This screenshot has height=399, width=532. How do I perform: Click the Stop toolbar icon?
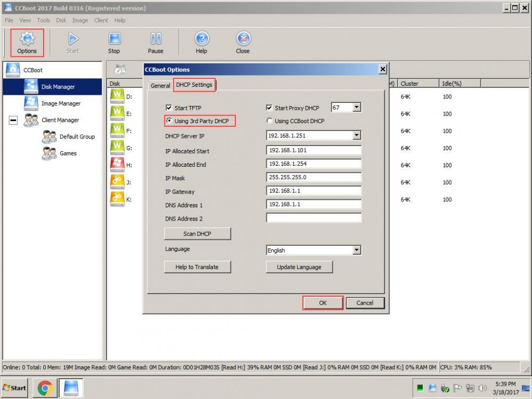(114, 43)
